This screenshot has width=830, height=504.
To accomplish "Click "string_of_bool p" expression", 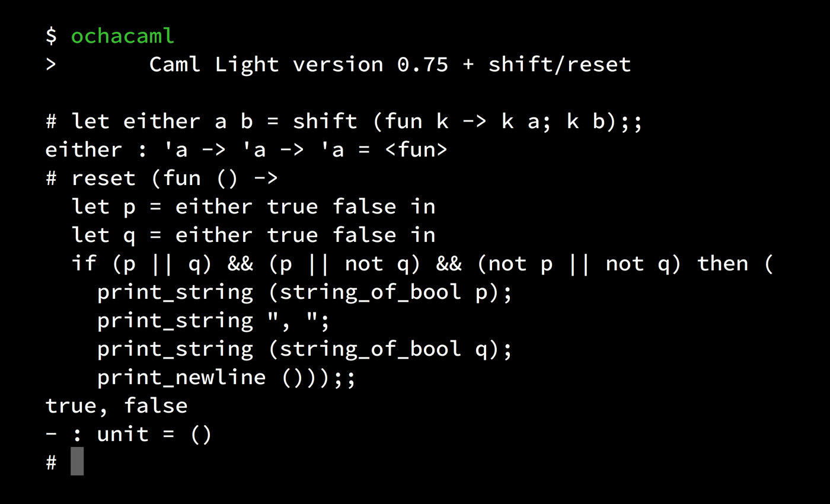I will tap(384, 292).
